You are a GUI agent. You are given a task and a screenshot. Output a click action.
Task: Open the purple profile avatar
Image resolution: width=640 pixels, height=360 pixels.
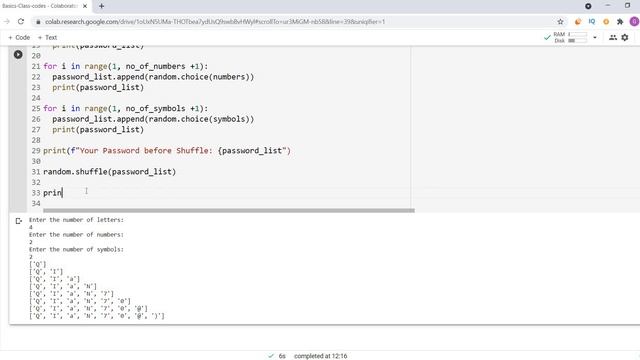[x=634, y=22]
